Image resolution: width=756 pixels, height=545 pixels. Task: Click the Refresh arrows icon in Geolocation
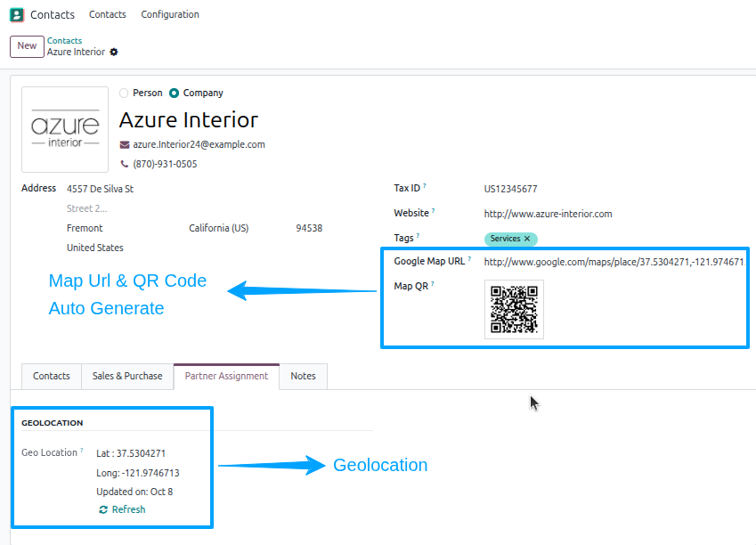[x=103, y=509]
